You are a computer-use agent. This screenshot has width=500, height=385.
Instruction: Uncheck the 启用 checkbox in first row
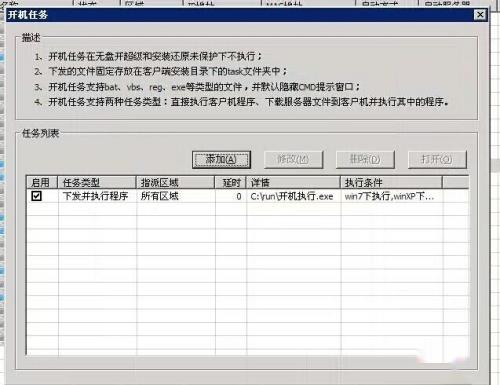tap(36, 196)
